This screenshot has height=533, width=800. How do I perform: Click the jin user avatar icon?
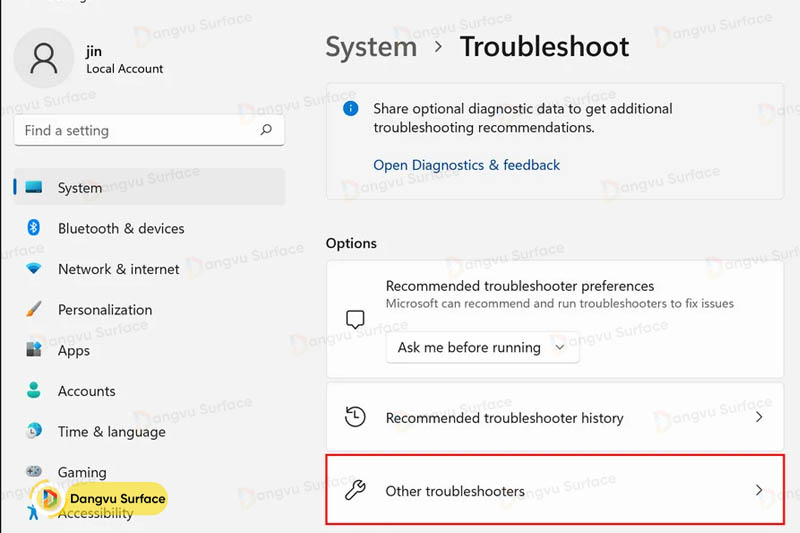tap(43, 58)
